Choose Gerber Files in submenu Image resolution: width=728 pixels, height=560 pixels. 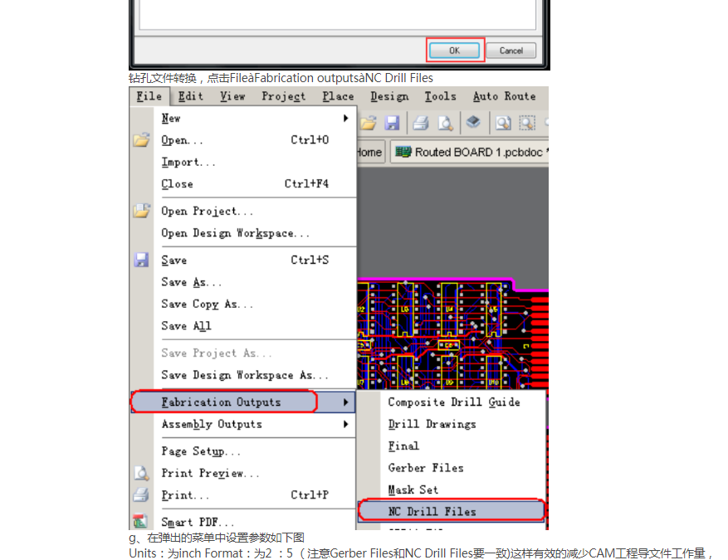click(x=424, y=468)
